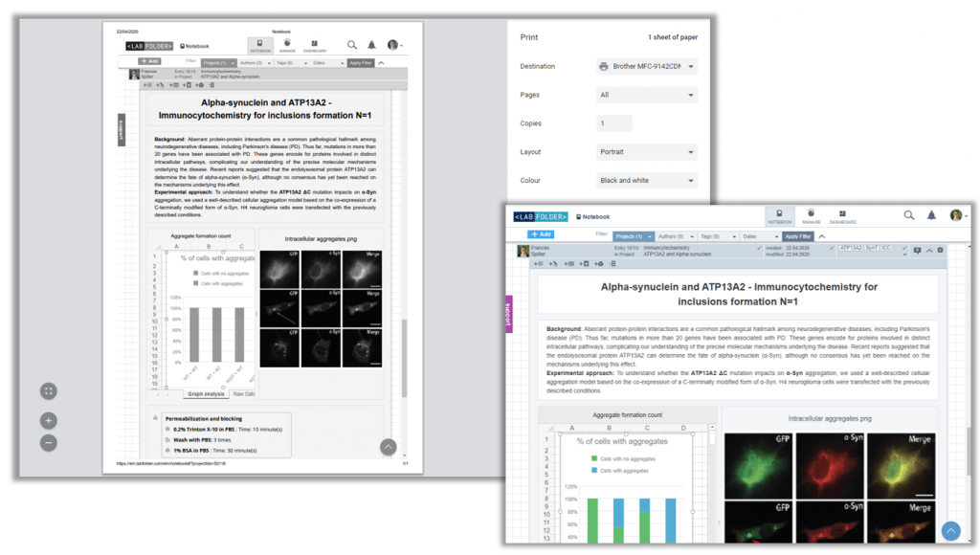Edit tags pencil beside ICC tag
The image size is (980, 555).
(x=904, y=248)
